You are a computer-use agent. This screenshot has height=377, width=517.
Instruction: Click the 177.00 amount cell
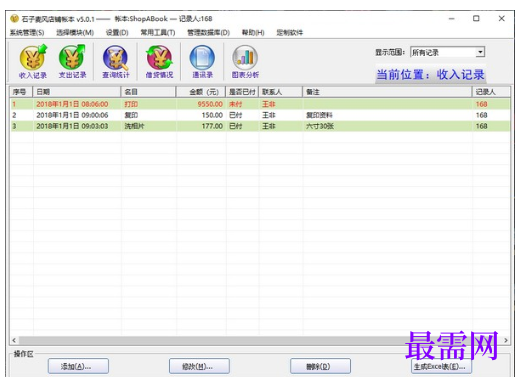point(212,126)
